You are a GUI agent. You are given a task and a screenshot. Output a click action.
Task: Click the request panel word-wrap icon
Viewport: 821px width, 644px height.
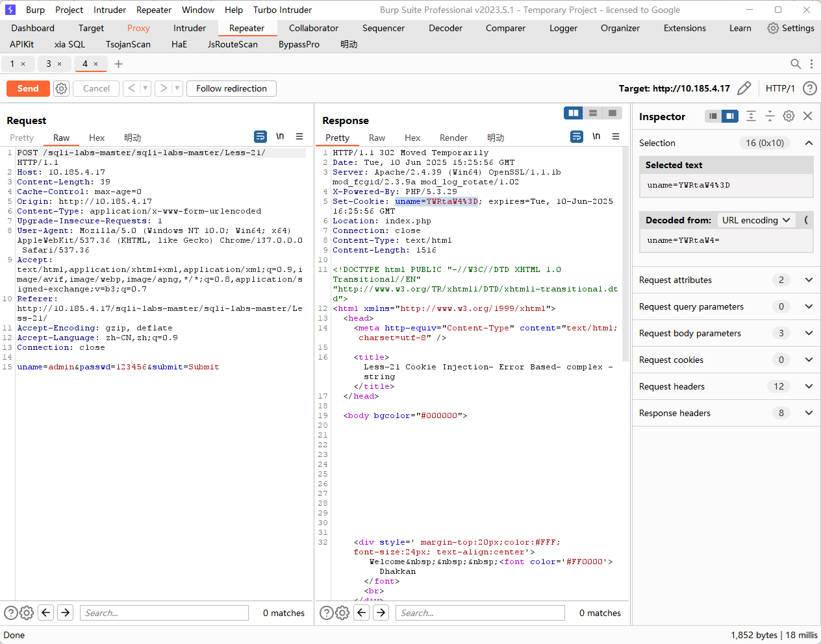[260, 136]
